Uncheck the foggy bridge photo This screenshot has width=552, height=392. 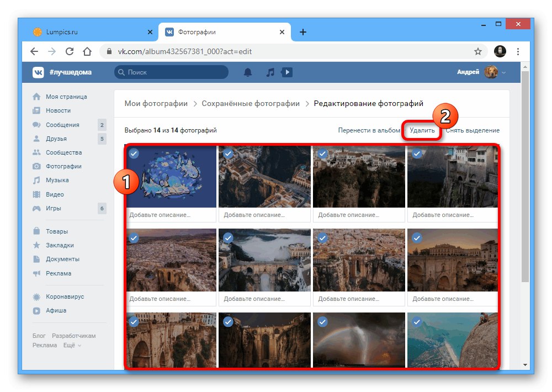pyautogui.click(x=228, y=238)
